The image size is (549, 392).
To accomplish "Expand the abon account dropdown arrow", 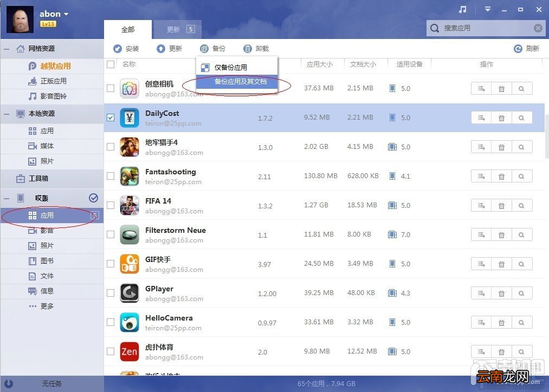I will tap(66, 14).
